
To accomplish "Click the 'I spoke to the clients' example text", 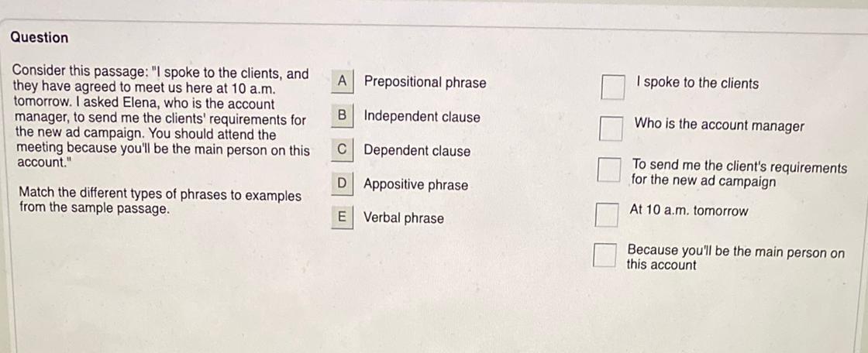I will coord(697,83).
